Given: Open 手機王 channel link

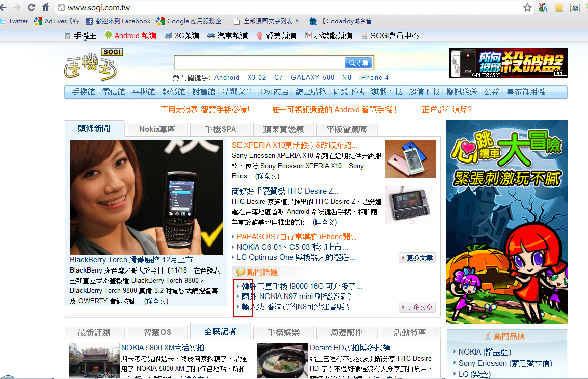Looking at the screenshot, I should tap(81, 36).
